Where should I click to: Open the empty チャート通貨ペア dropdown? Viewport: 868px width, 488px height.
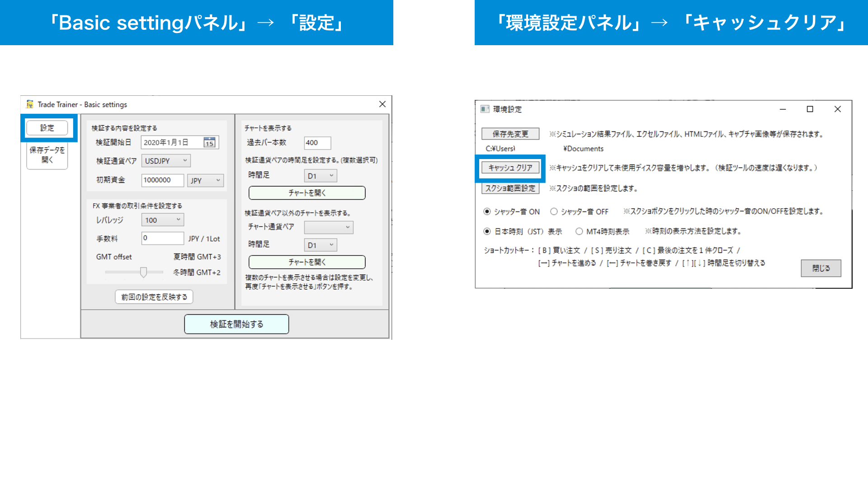click(329, 227)
